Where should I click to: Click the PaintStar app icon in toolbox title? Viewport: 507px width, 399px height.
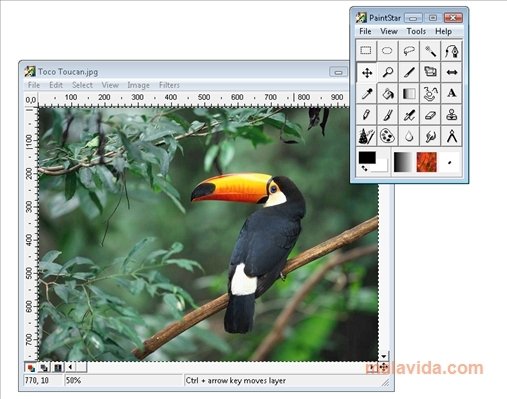pos(361,17)
